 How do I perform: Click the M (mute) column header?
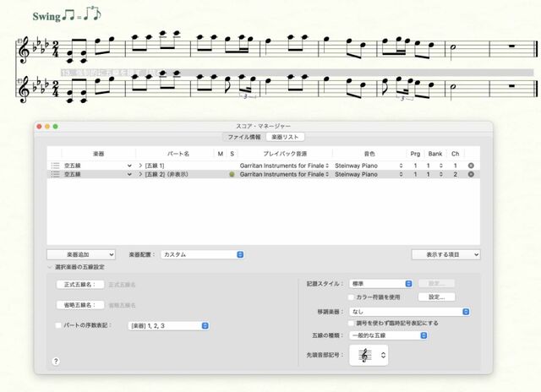[221, 154]
